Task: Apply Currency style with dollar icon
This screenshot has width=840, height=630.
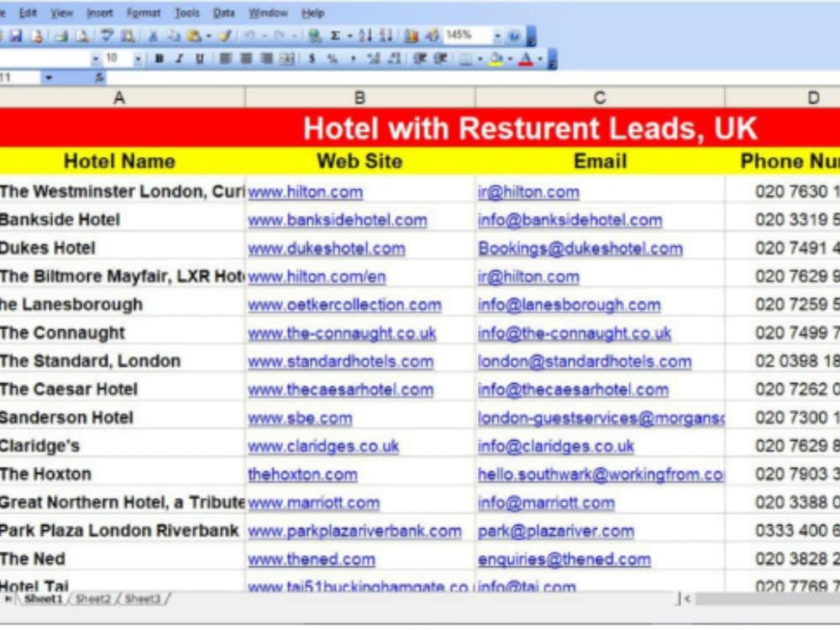Action: pos(312,59)
